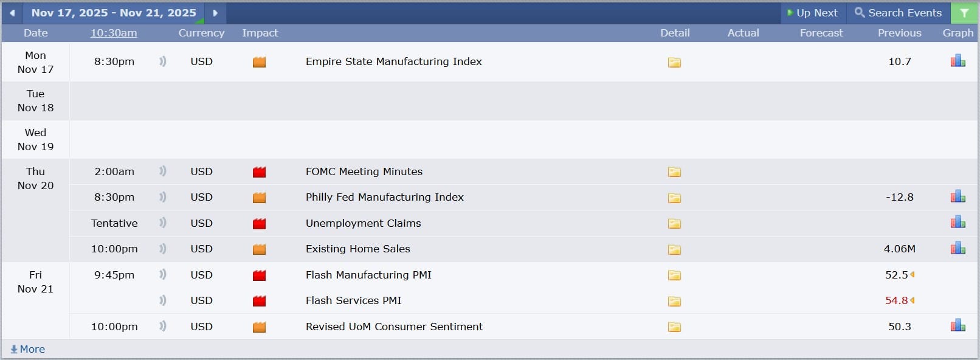Click the 10:30am time link in header
Viewport: 980px width, 360px height.
point(114,33)
